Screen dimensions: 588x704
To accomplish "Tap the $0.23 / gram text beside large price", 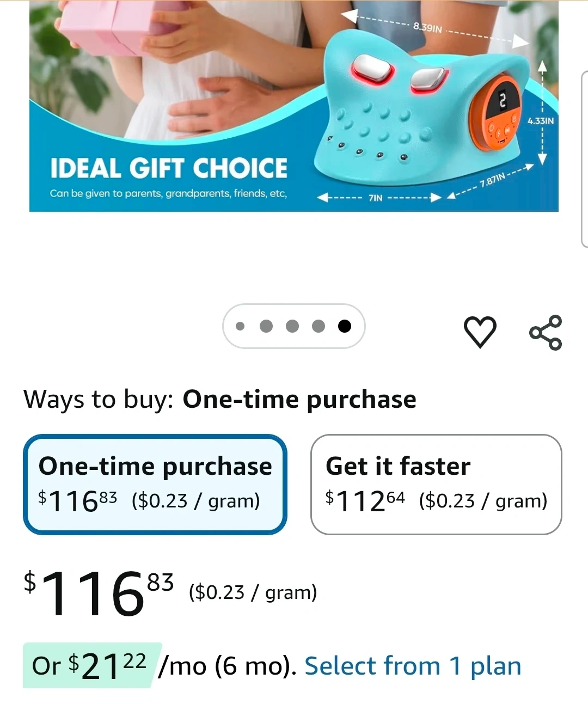I will [253, 592].
